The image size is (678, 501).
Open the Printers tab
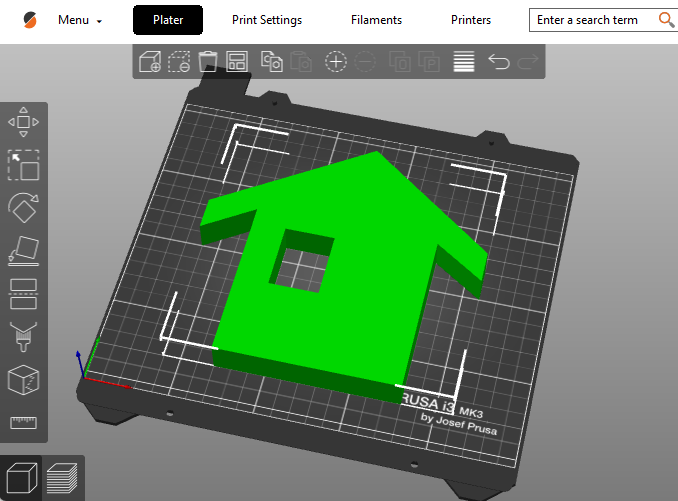(x=471, y=20)
